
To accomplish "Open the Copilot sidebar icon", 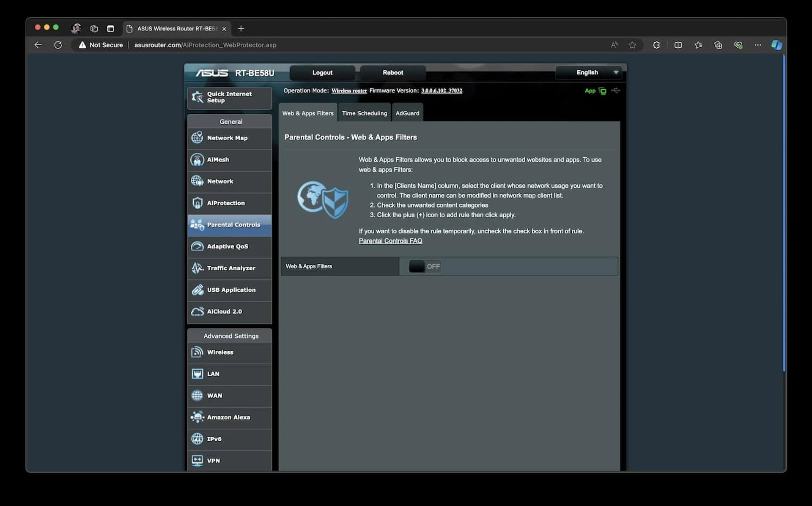I will pos(777,45).
